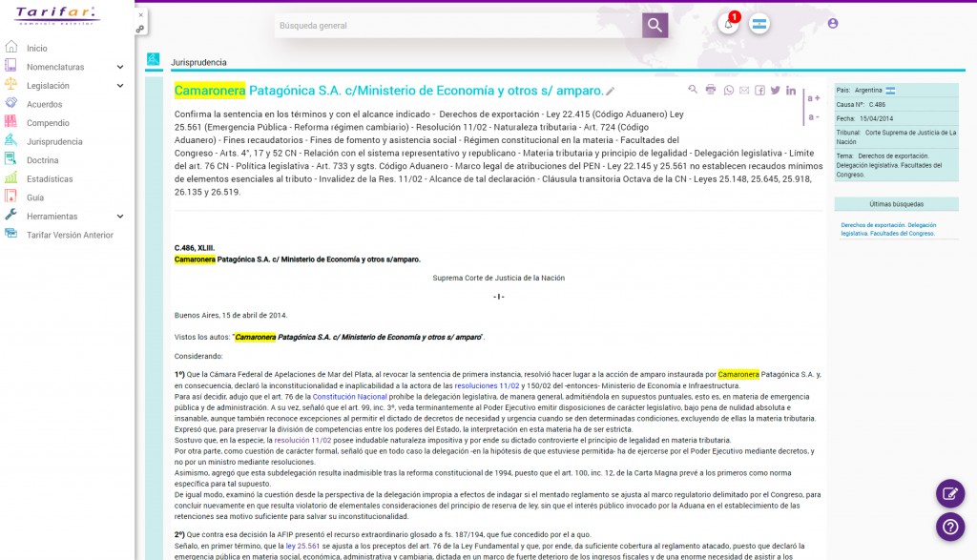Image resolution: width=977 pixels, height=560 pixels.
Task: Click the Herramientas wrench icon
Action: click(10, 215)
